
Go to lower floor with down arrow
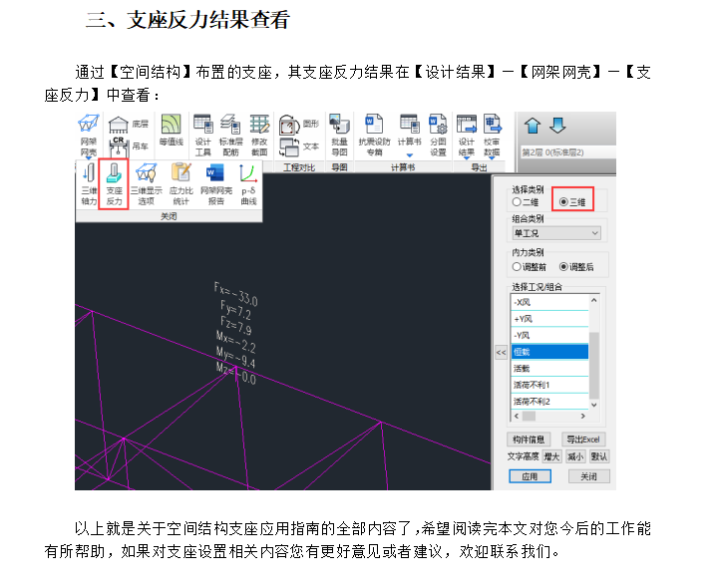pos(557,126)
